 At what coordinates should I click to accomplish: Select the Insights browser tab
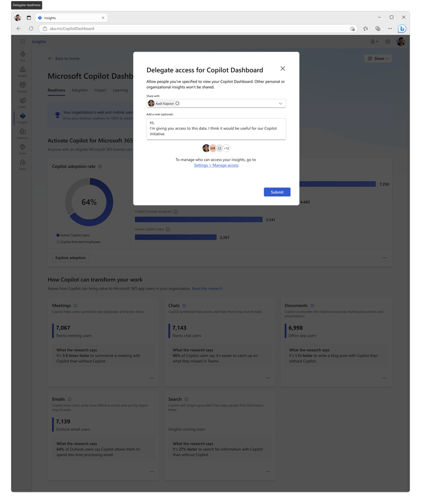[71, 18]
